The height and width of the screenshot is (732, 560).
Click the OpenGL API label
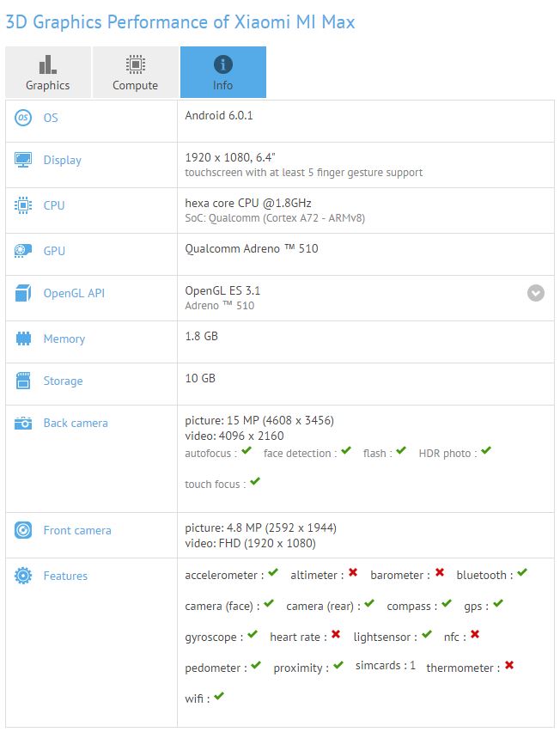tap(74, 293)
